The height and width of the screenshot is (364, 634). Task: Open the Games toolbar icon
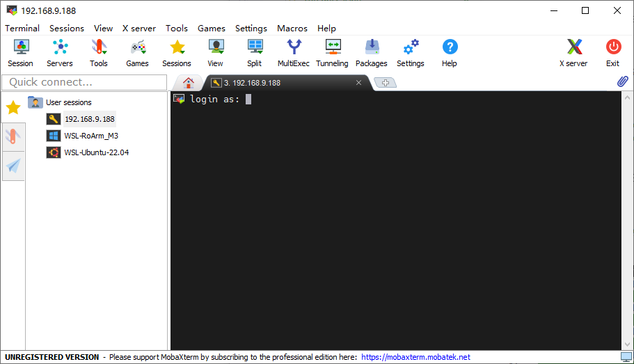click(x=138, y=53)
